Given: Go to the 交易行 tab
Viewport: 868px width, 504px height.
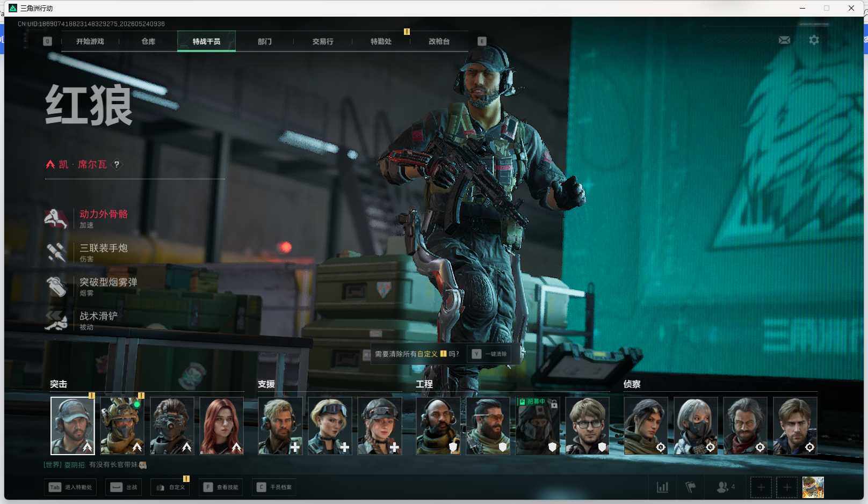Looking at the screenshot, I should (x=322, y=41).
